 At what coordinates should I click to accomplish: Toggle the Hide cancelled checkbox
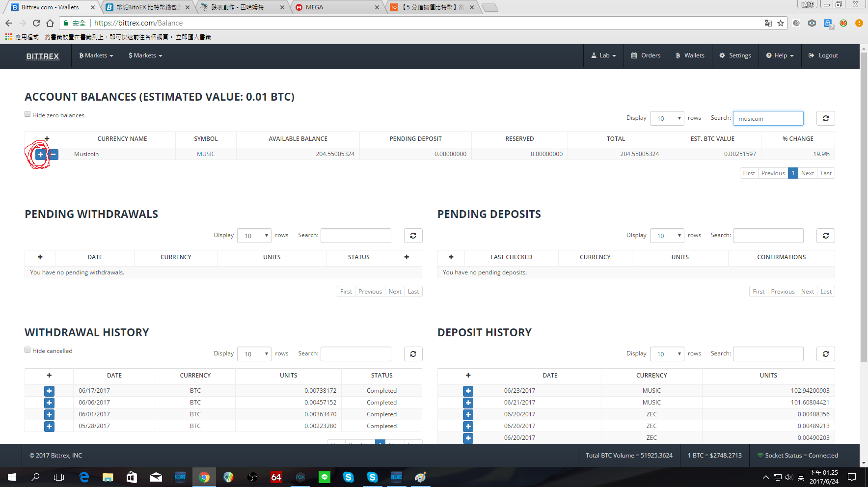click(x=28, y=350)
